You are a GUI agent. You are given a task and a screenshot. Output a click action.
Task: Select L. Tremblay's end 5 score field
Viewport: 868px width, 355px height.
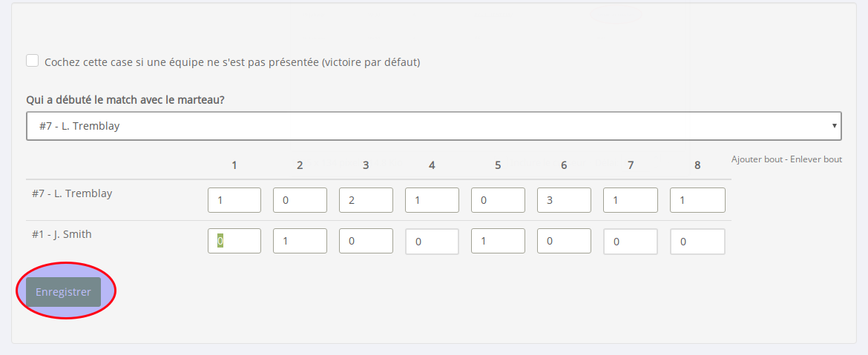coord(498,200)
